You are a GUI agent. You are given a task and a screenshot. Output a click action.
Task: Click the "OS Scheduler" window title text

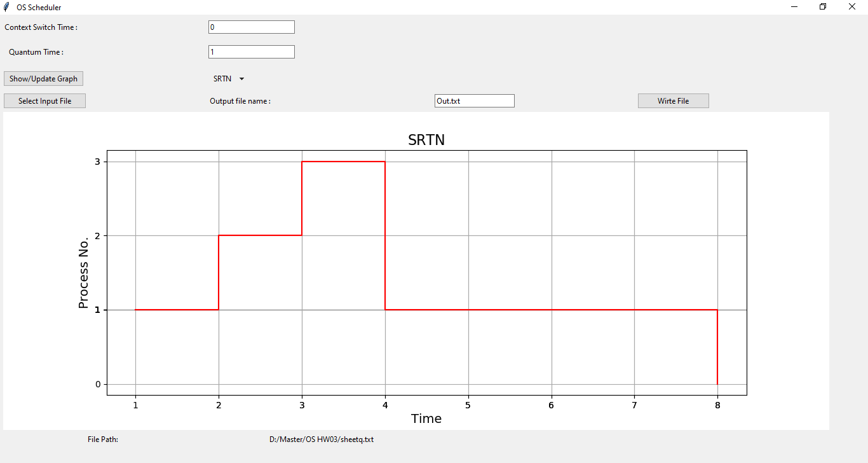[x=39, y=8]
